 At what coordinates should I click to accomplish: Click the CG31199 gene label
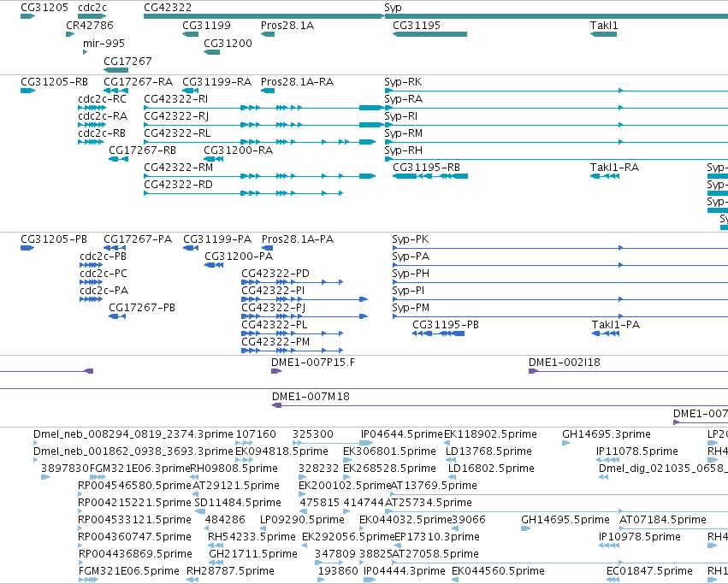[x=206, y=26]
